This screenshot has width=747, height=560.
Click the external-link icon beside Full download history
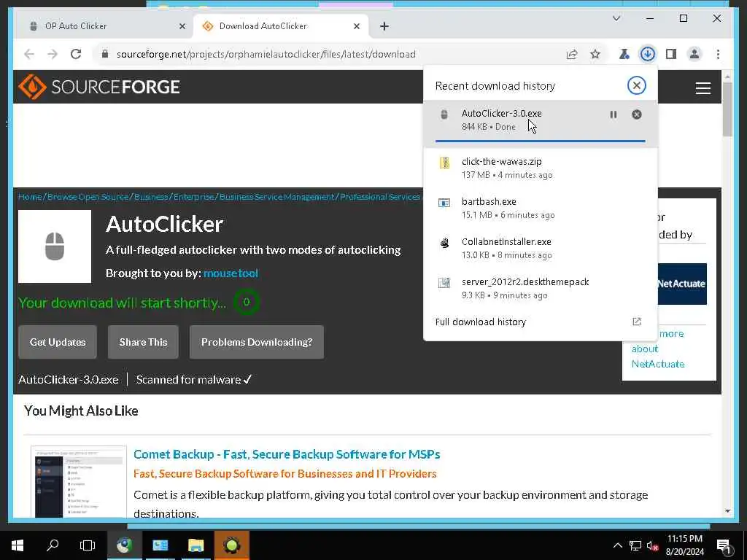tap(636, 322)
